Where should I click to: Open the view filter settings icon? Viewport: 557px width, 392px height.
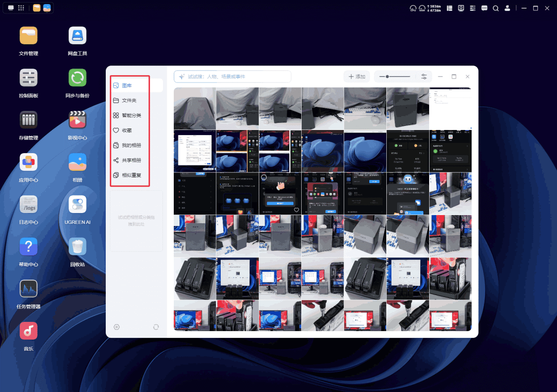tap(424, 76)
